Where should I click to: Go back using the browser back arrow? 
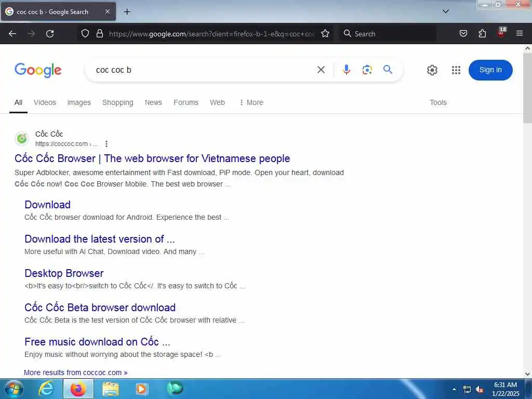12,34
